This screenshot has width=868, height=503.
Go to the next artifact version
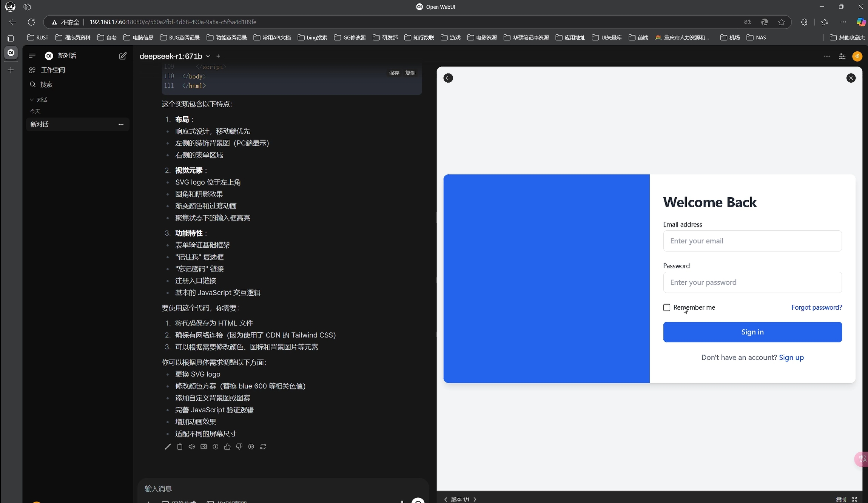[x=475, y=499]
